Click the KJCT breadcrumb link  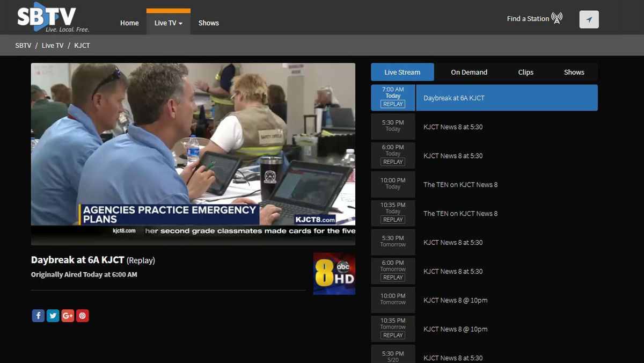pos(82,45)
